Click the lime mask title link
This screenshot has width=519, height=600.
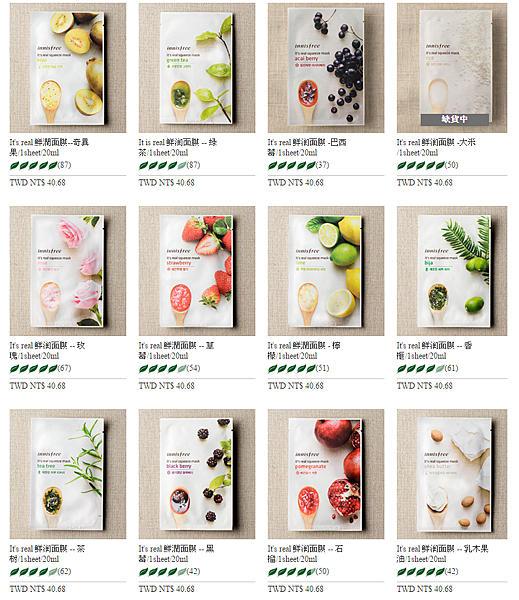pos(304,351)
